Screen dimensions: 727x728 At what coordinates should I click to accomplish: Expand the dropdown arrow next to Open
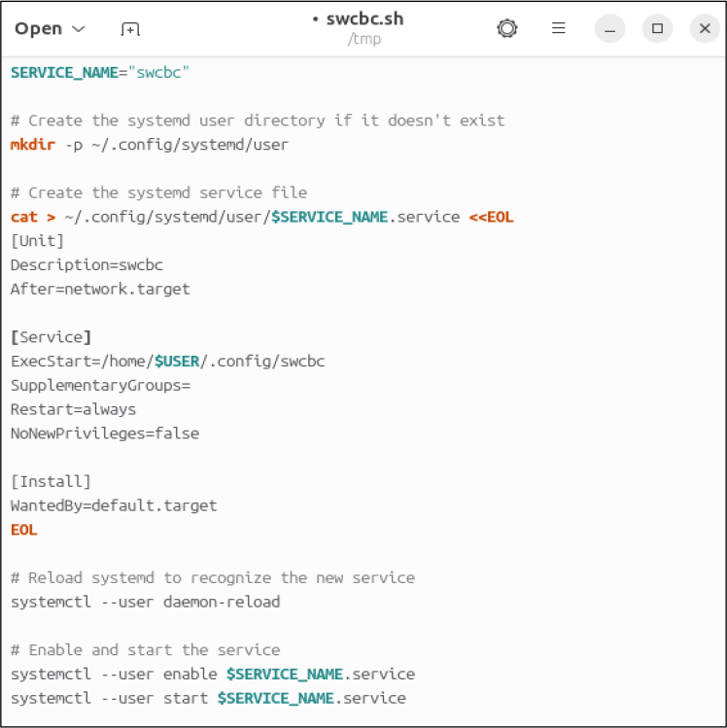79,29
